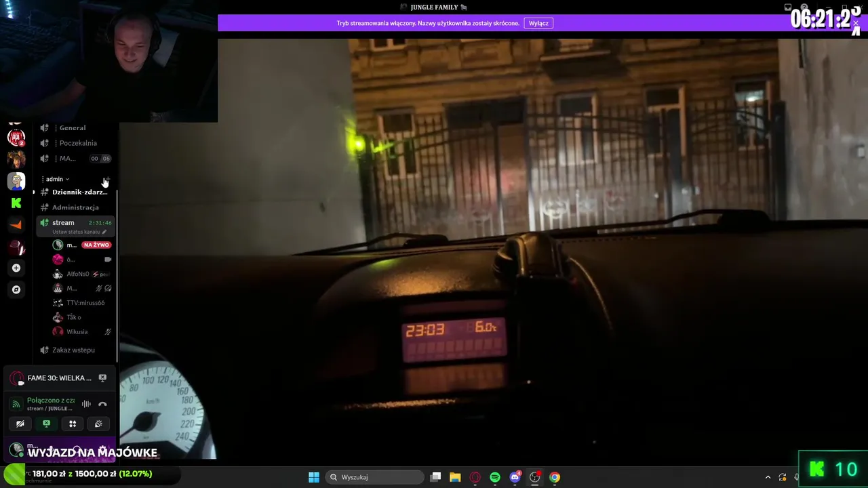Toggle camera in voice panel

(20, 424)
